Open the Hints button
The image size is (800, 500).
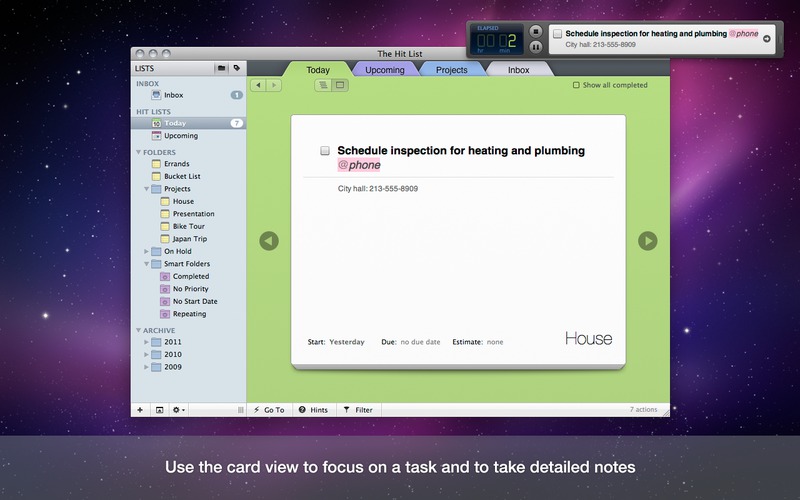pos(314,410)
